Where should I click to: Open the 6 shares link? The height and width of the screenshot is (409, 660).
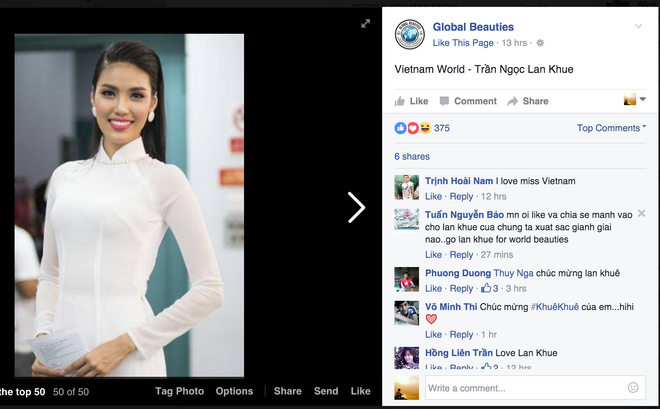(x=410, y=157)
